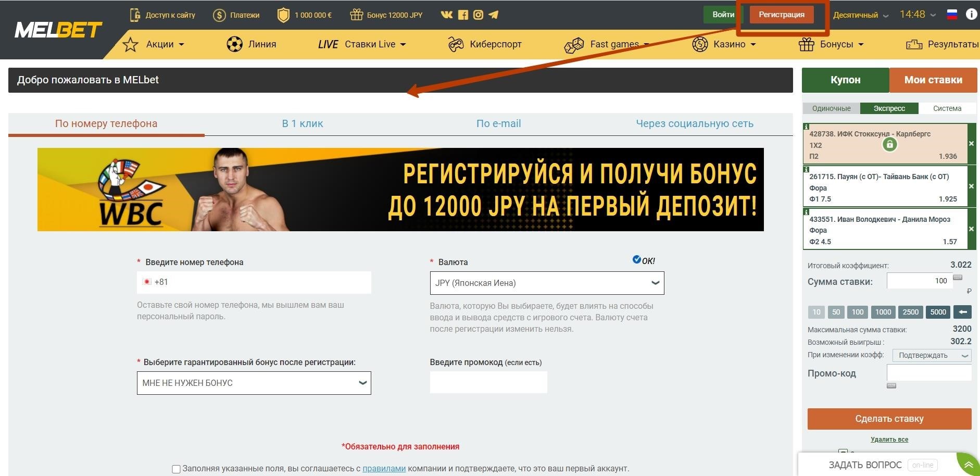
Task: Click the Japan flag in phone field
Action: [147, 282]
